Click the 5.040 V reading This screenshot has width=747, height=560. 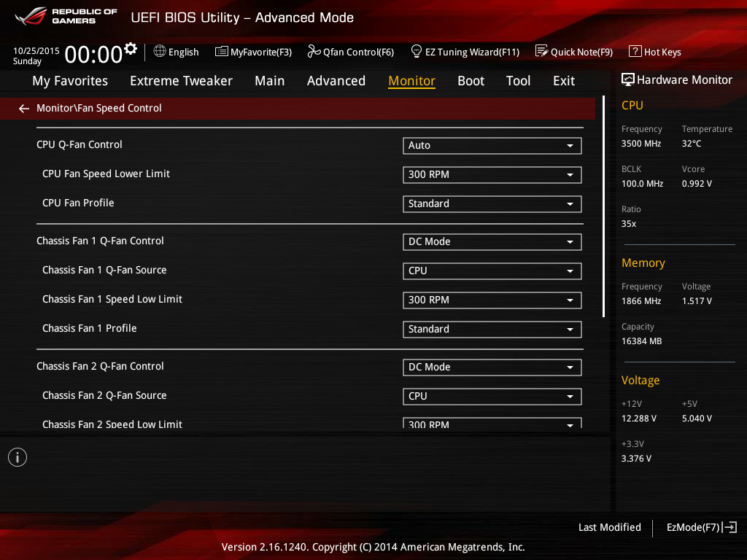(x=697, y=418)
